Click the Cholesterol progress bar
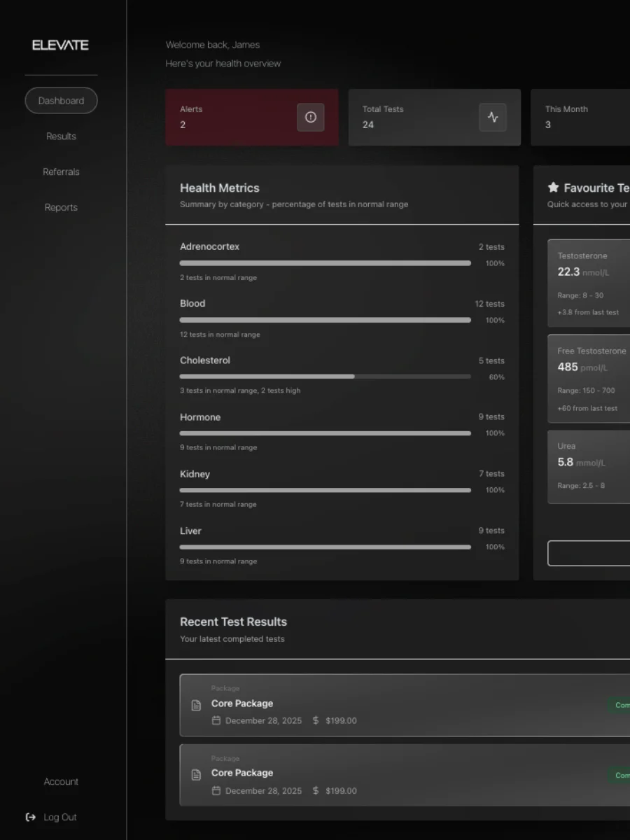Viewport: 630px width, 840px height. coord(325,377)
